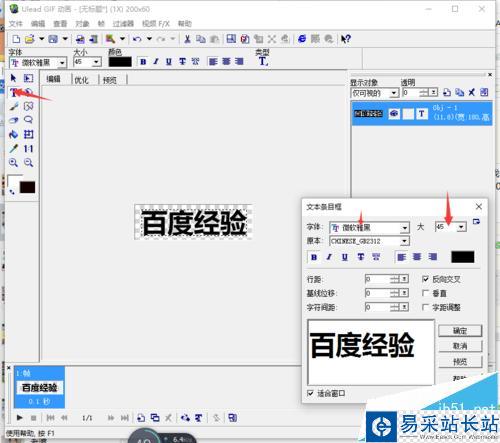The width and height of the screenshot is (500, 443).
Task: Switch to the 预览 tab
Action: pos(110,80)
